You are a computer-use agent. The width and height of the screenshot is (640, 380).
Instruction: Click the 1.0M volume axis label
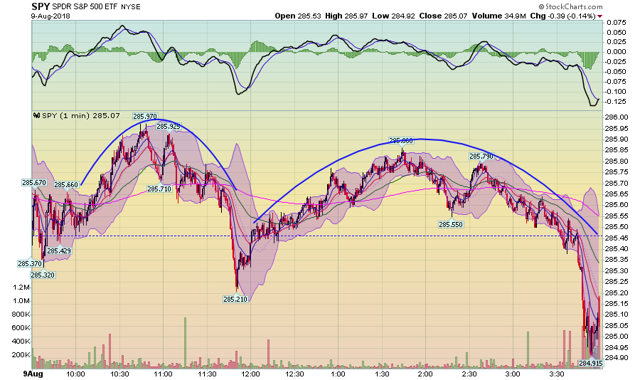point(22,301)
